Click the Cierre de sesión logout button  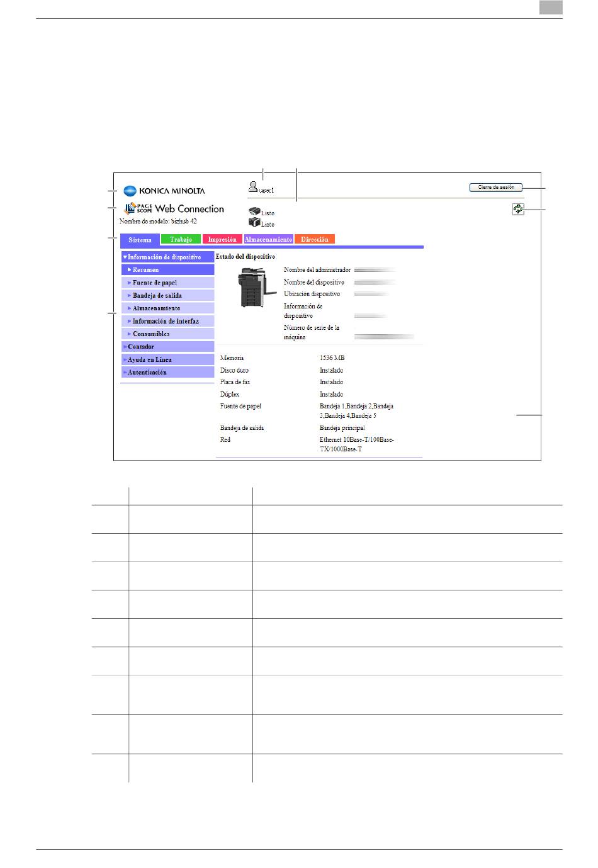click(496, 187)
